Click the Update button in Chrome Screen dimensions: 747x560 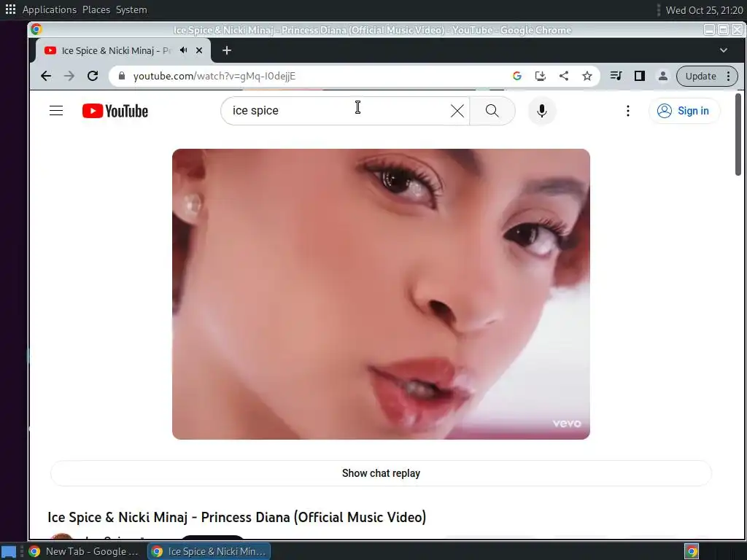[700, 76]
